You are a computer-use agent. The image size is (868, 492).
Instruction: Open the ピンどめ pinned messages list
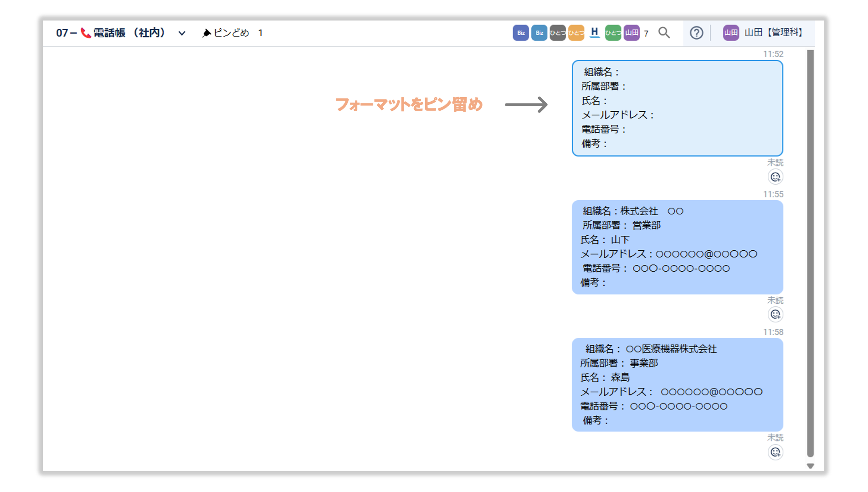[232, 33]
